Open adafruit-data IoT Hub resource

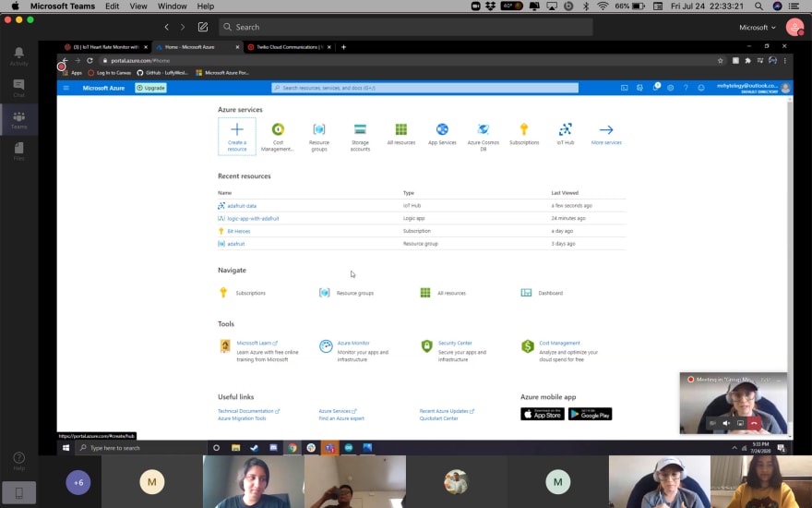tap(242, 206)
